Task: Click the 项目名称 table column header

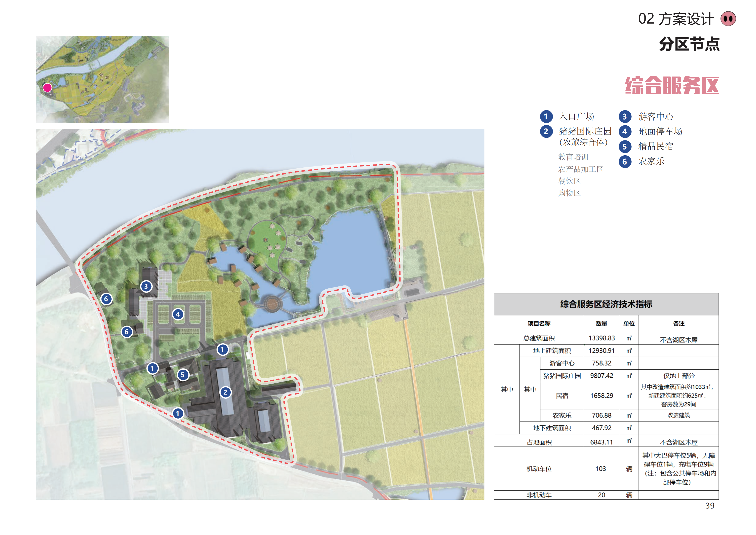Action: (539, 323)
